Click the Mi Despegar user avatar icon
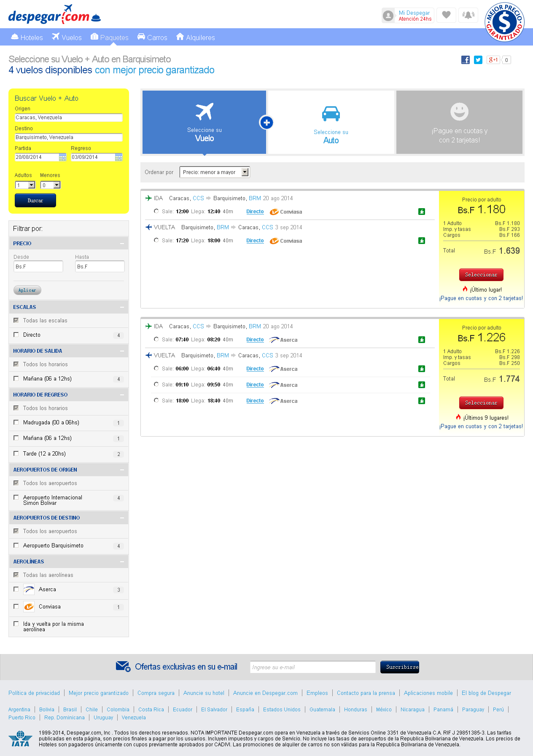 point(388,16)
